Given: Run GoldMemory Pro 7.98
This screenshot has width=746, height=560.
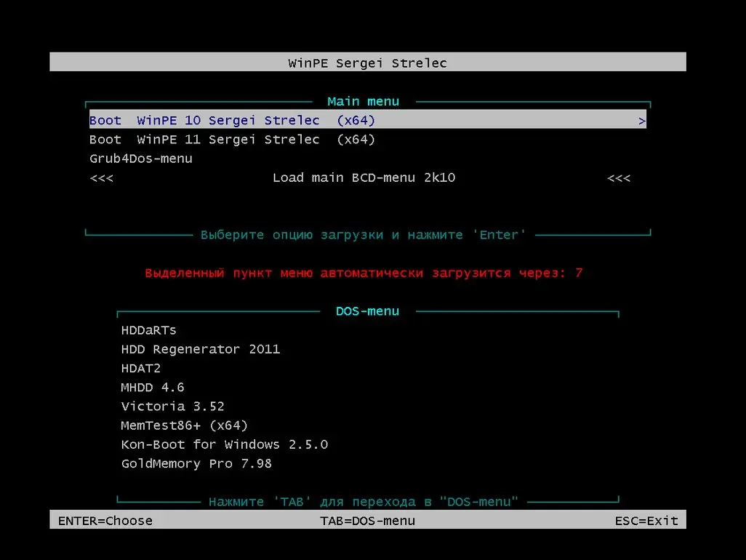Looking at the screenshot, I should [196, 463].
